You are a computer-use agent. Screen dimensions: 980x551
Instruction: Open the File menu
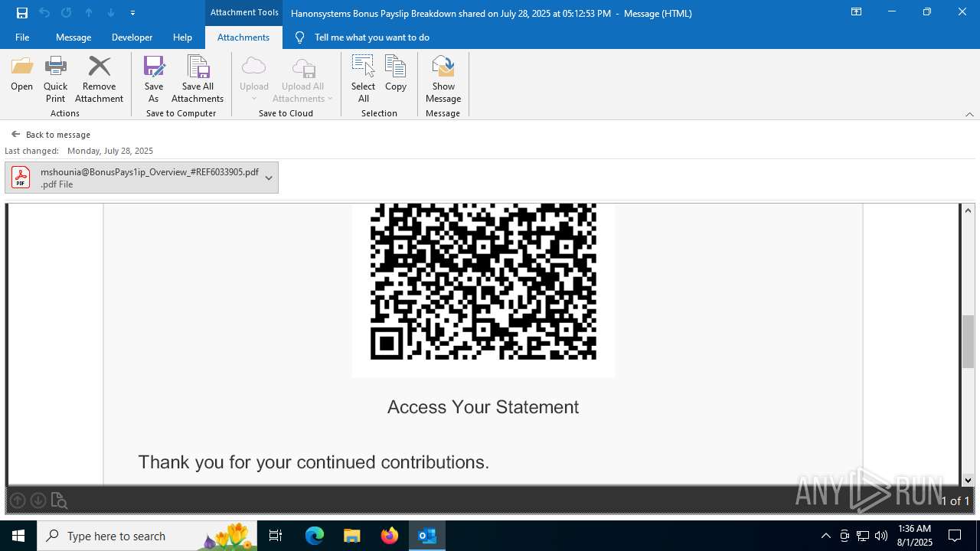[22, 37]
